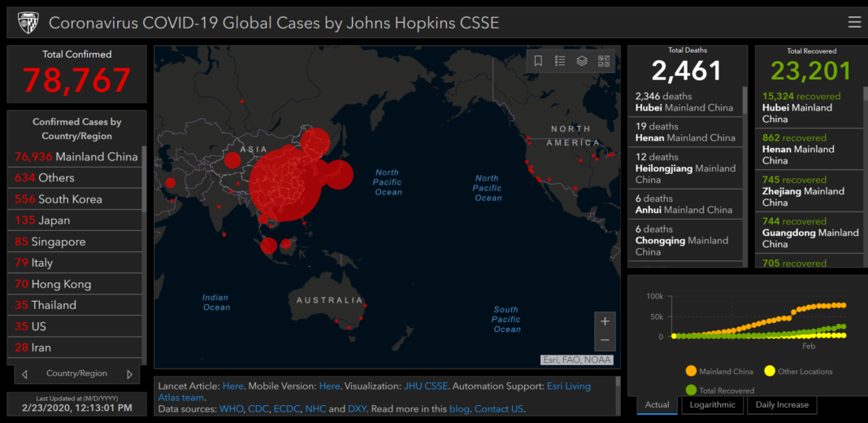Select US in country list

click(x=75, y=326)
